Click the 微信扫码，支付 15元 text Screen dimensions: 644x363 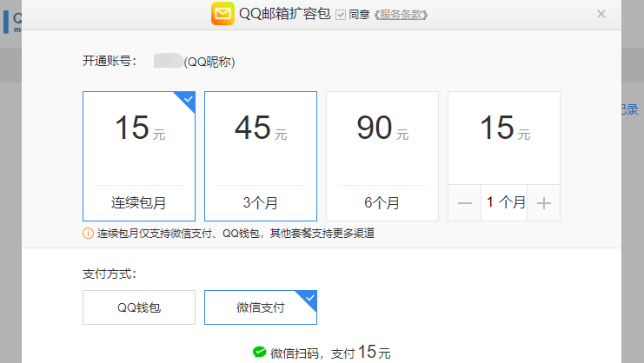330,353
